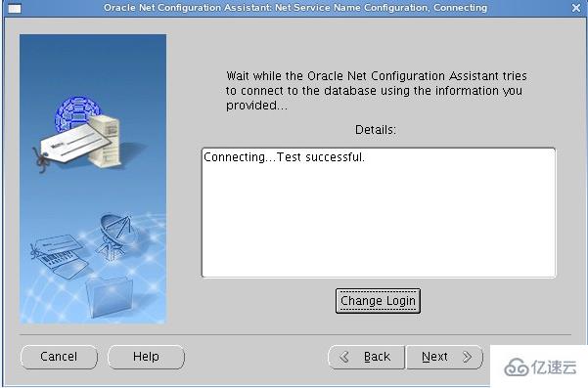Return with the Back button
Viewport: 588px width, 388px height.
click(366, 357)
